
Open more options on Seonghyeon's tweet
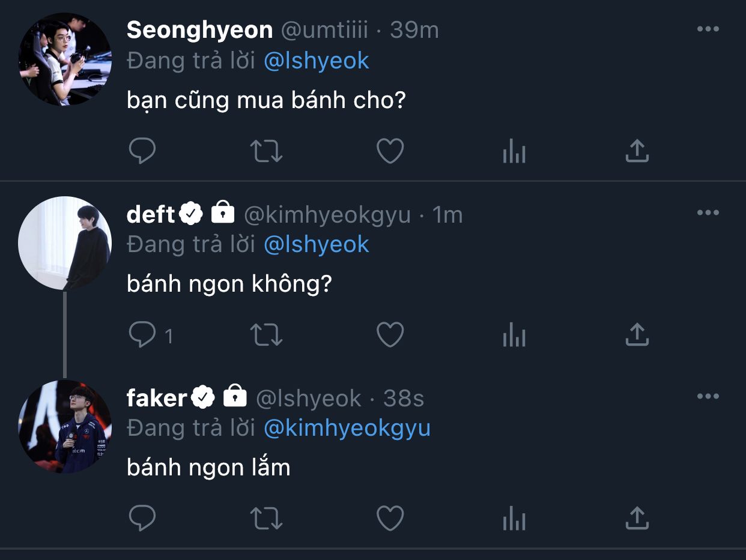[708, 29]
